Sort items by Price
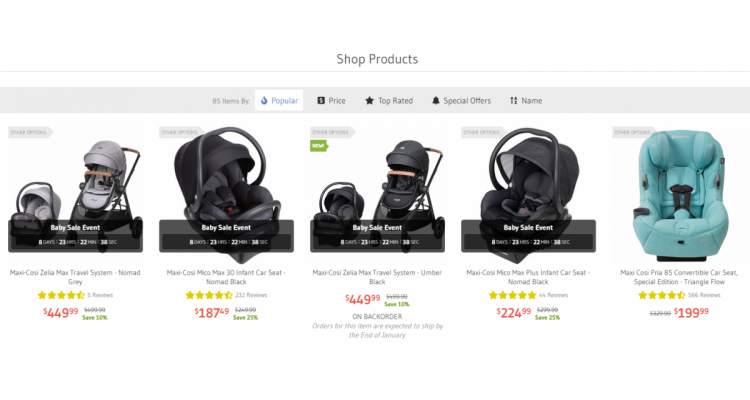 pos(331,100)
